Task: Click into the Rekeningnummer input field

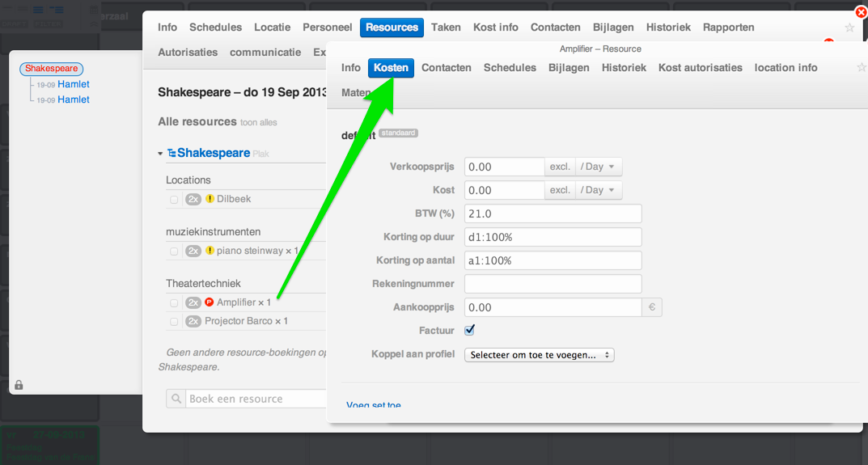Action: tap(553, 284)
